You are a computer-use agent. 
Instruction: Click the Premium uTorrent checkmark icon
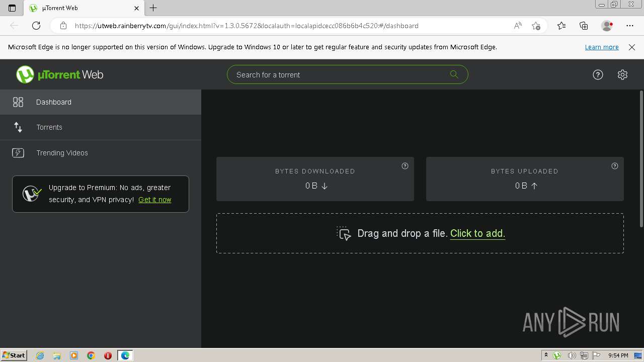tap(32, 194)
